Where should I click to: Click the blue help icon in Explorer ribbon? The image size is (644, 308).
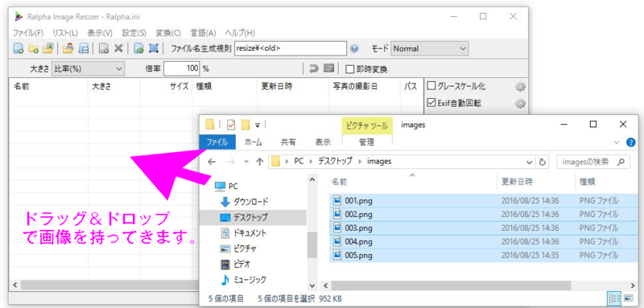pos(631,142)
